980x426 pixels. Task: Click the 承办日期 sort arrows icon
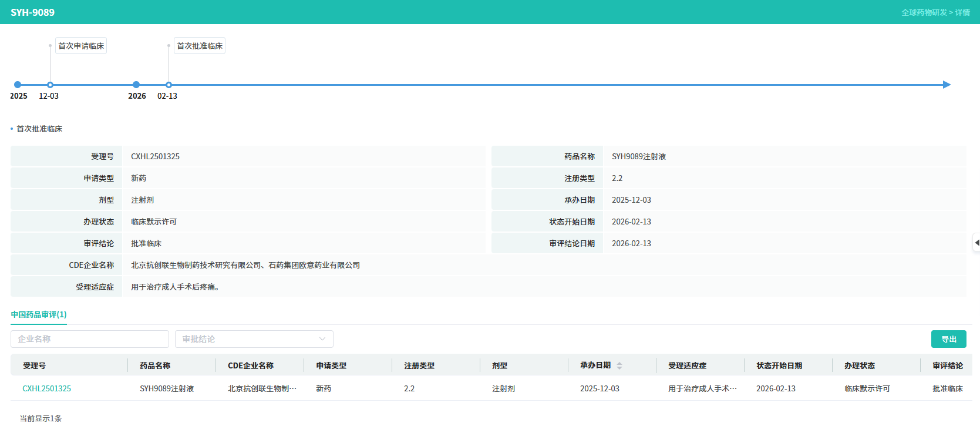click(619, 366)
